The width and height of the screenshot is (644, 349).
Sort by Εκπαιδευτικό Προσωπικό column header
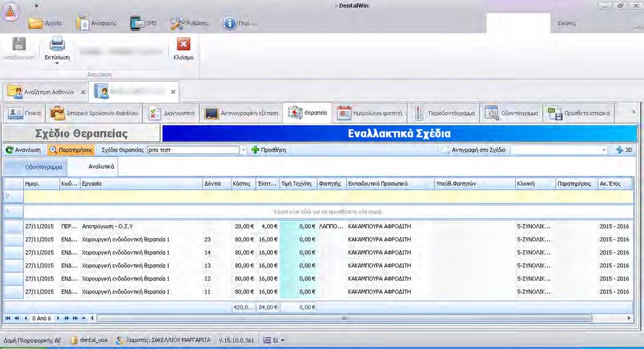[x=390, y=184]
